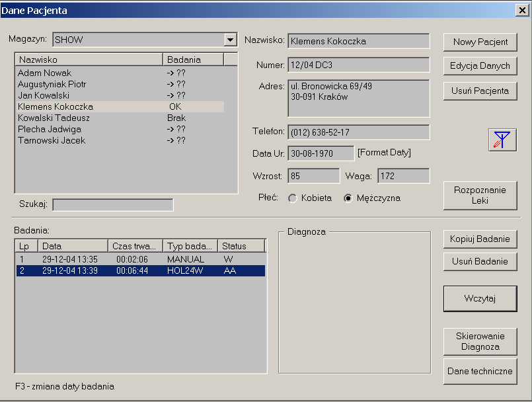
Task: Click the blue antenna transmission icon button
Action: pos(502,140)
